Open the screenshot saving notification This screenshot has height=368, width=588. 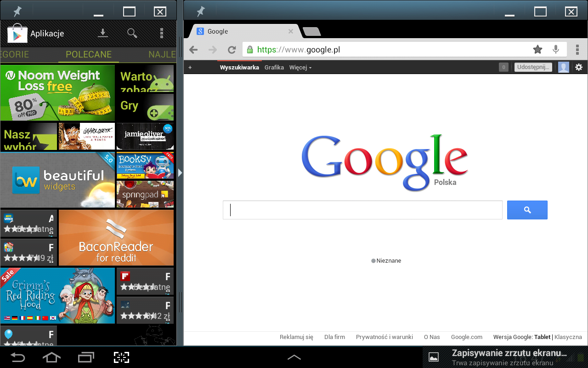[x=505, y=357]
